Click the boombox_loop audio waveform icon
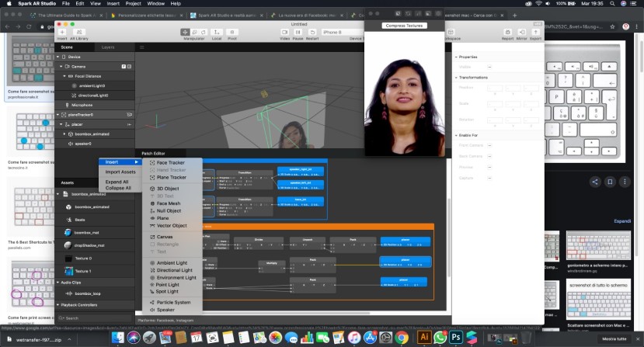The width and height of the screenshot is (644, 347). pos(68,293)
